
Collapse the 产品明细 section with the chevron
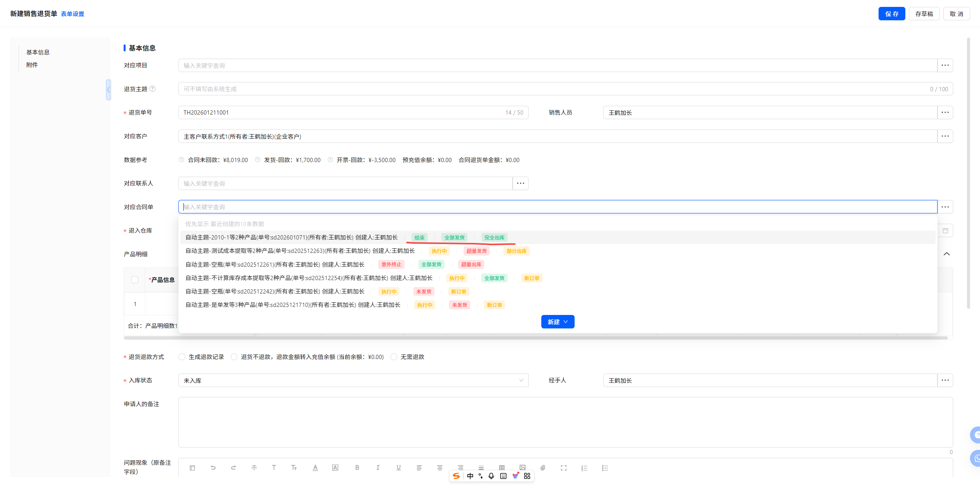coord(947,254)
